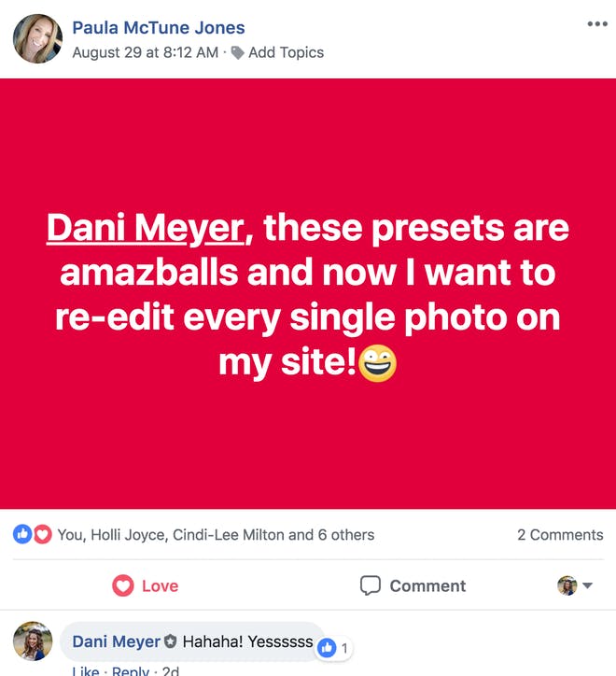The width and height of the screenshot is (616, 676).
Task: Open Paula McTune Jones profile name link
Action: (x=159, y=28)
